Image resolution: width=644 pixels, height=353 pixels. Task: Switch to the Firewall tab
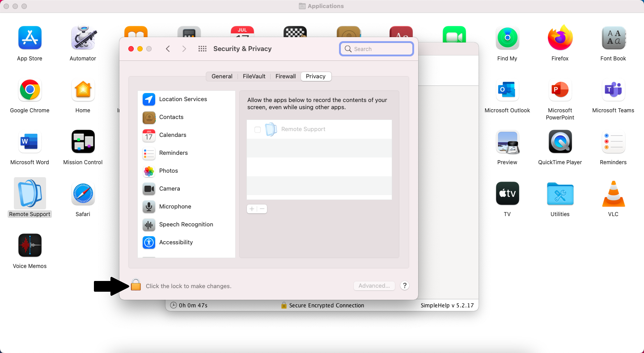coord(285,76)
